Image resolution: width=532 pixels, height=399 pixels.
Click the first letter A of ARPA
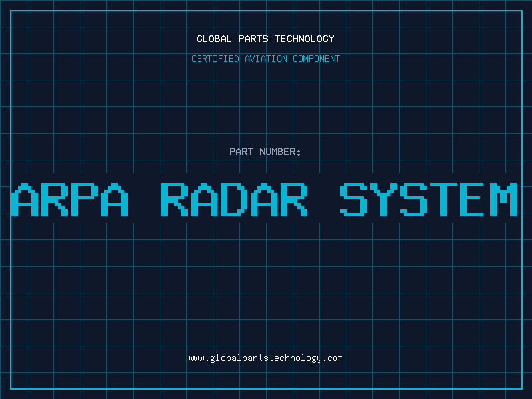[25, 199]
